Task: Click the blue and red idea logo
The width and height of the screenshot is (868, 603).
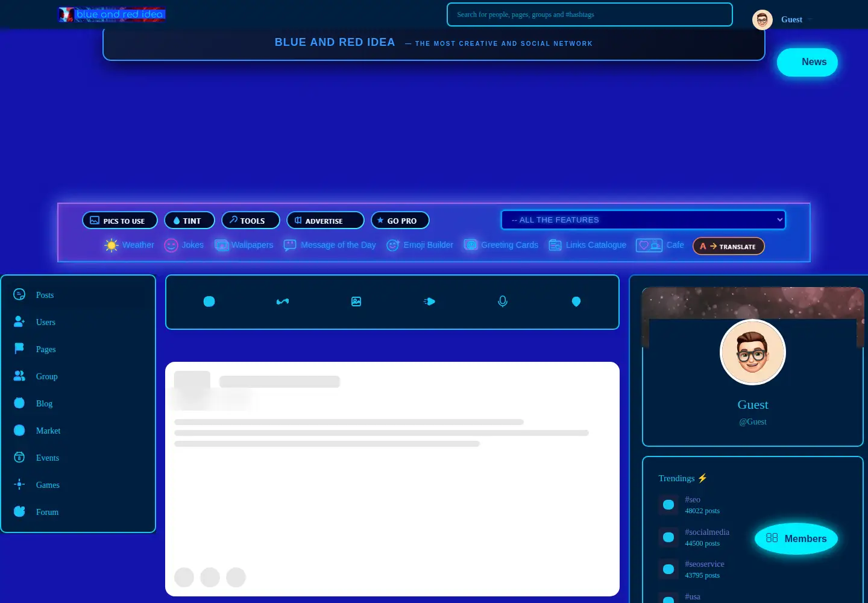Action: (112, 14)
